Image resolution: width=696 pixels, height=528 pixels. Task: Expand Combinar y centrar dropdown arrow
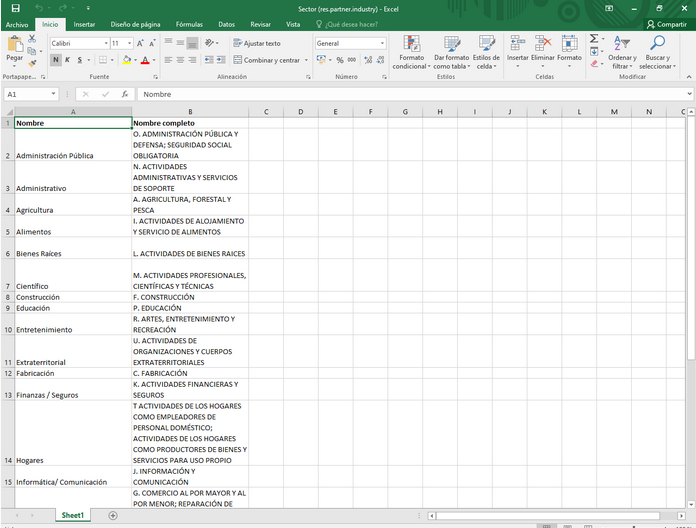(x=306, y=60)
